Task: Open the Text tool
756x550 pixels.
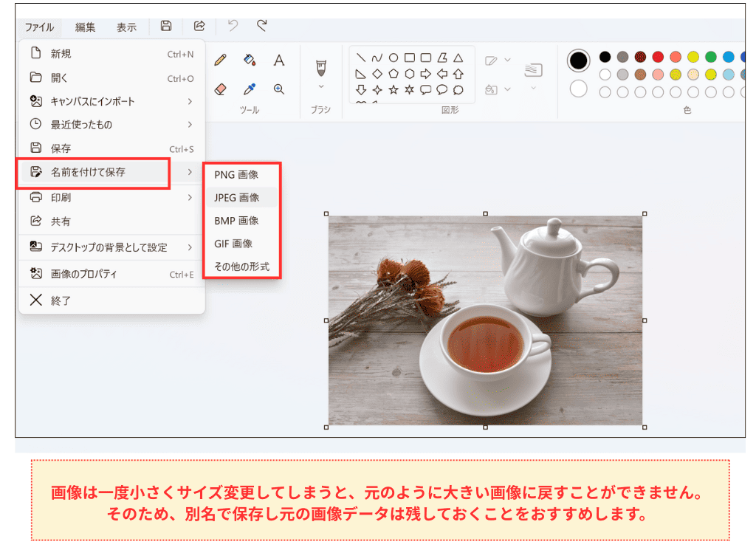Action: [278, 61]
